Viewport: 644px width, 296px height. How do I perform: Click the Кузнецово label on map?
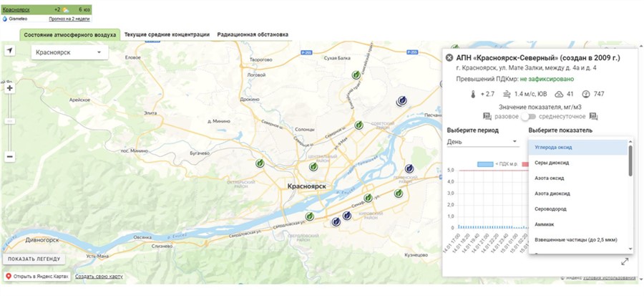(x=417, y=255)
